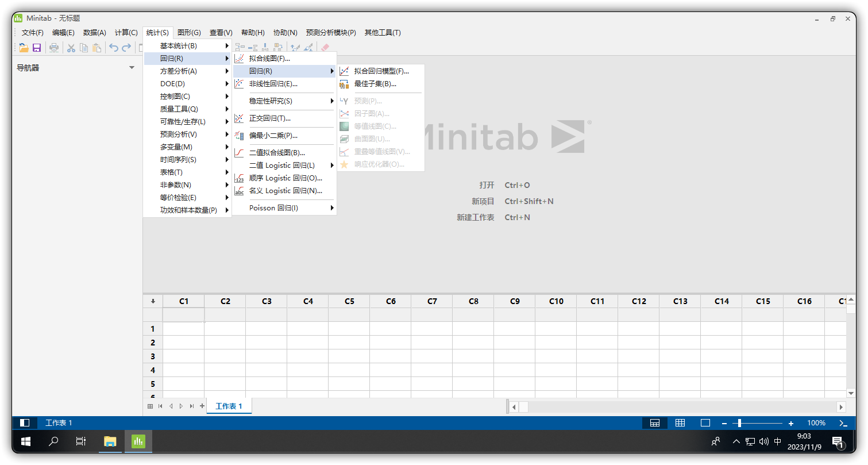
Task: Click the Print toolbar icon
Action: pos(54,48)
